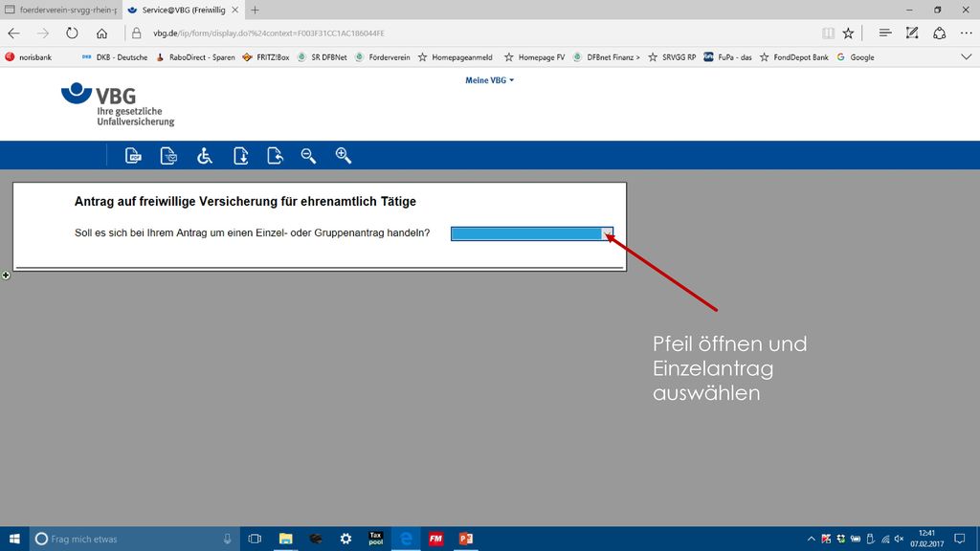Viewport: 980px width, 551px height.
Task: Open the Settings gear on the taskbar
Action: click(x=345, y=539)
